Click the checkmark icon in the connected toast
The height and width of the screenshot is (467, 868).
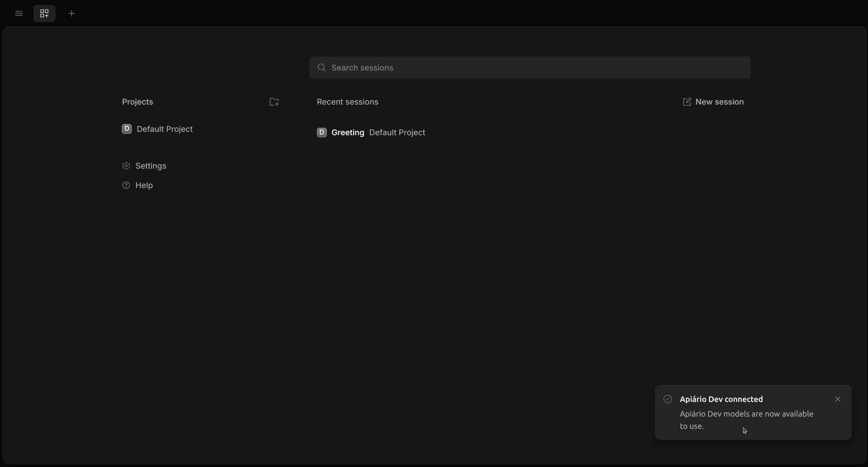[668, 399]
